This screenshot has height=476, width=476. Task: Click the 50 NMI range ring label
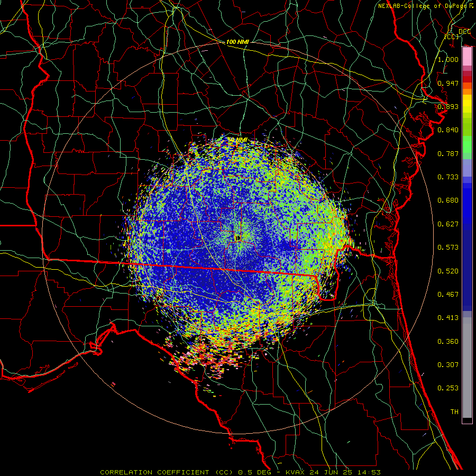point(237,140)
